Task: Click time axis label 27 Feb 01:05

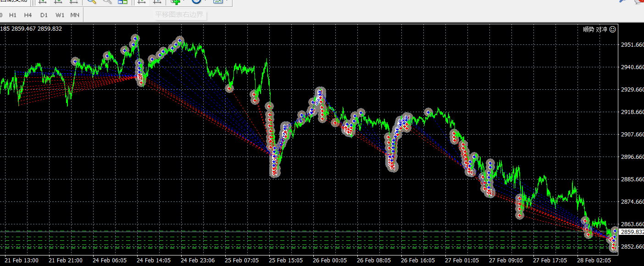Action: 462,261
